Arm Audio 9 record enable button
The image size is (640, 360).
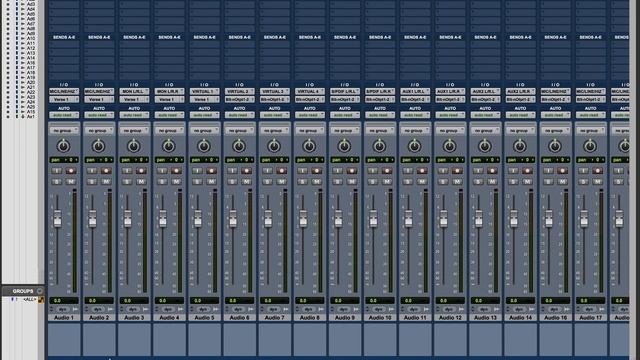[352, 171]
